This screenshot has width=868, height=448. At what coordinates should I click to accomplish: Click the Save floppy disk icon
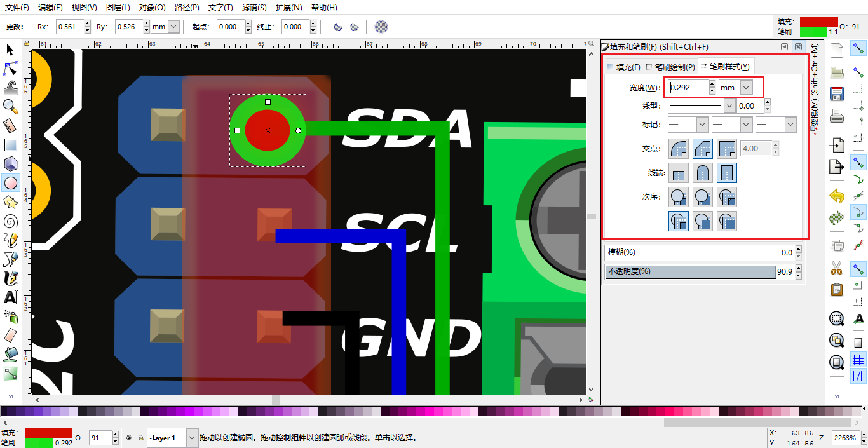coord(837,94)
